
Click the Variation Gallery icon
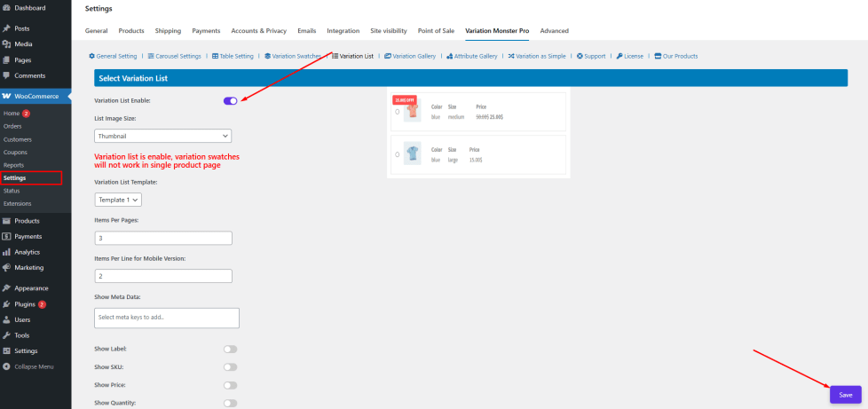click(388, 57)
